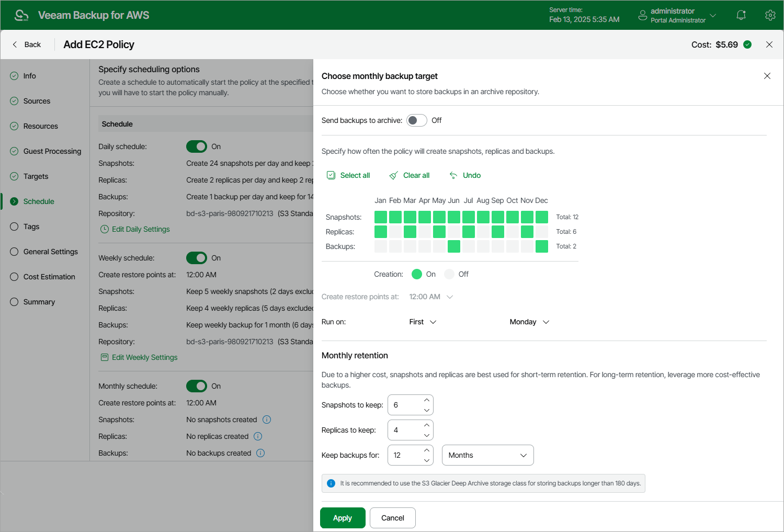Click the Select all icon above the schedule grid
The width and height of the screenshot is (784, 532).
(331, 175)
